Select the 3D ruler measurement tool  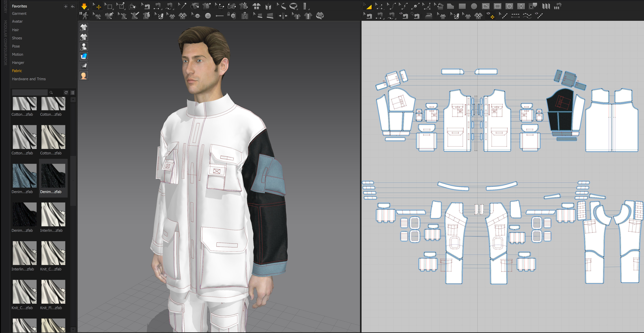click(305, 6)
